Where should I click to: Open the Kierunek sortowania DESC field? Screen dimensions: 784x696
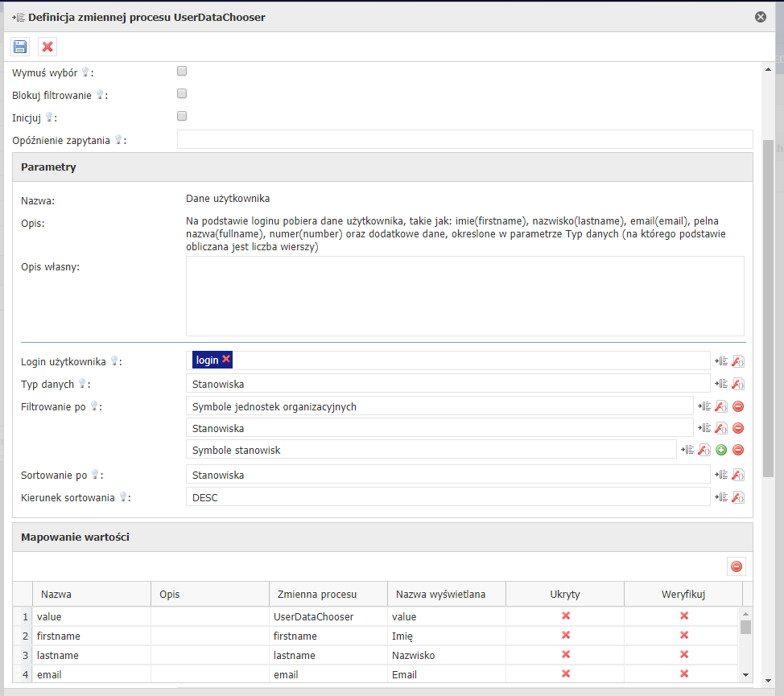pyautogui.click(x=448, y=497)
